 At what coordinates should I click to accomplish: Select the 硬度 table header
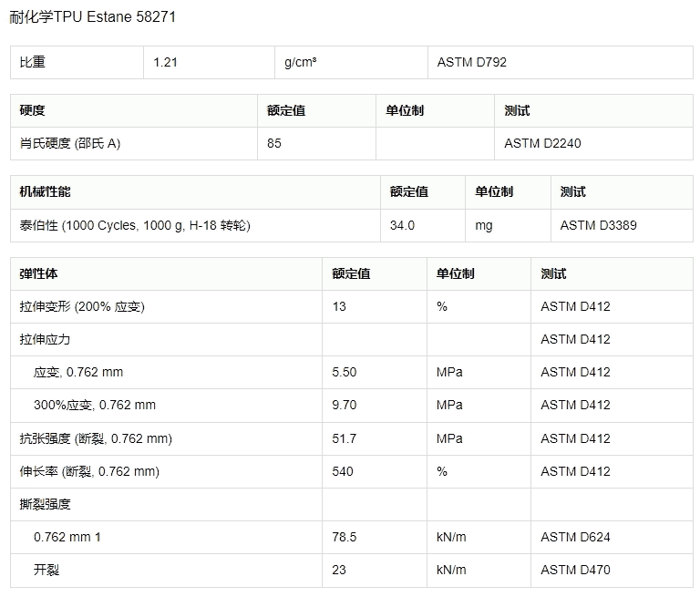[x=33, y=110]
